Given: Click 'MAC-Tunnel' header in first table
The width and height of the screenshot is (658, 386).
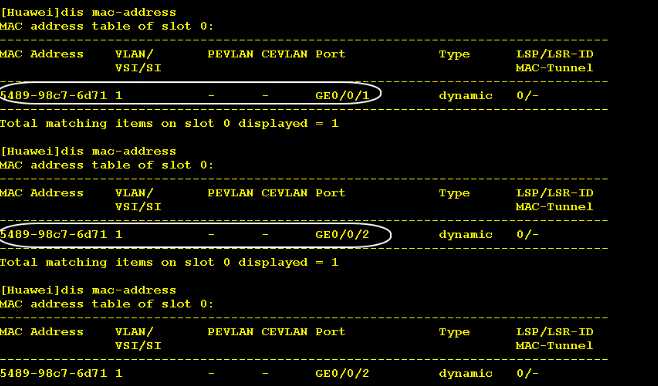Looking at the screenshot, I should click(554, 68).
